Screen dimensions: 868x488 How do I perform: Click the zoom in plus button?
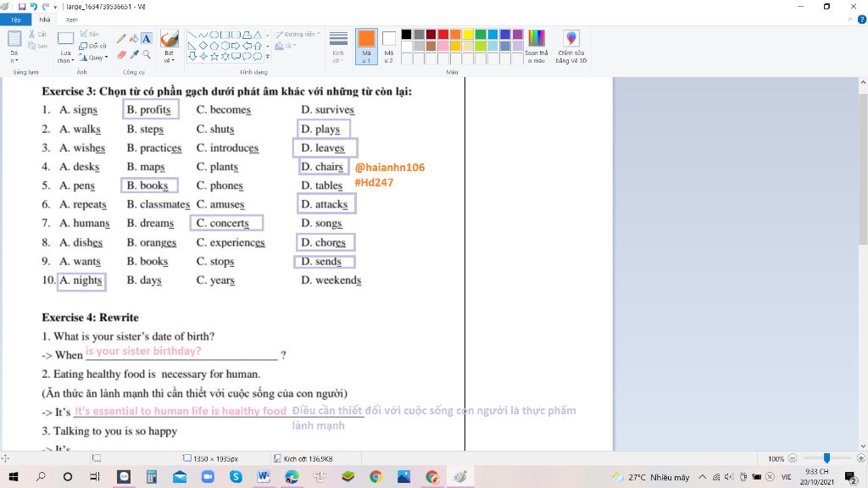861,458
